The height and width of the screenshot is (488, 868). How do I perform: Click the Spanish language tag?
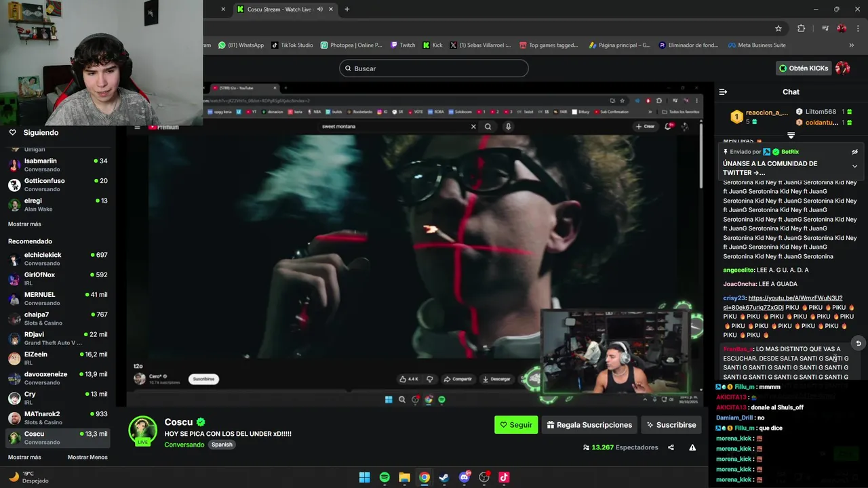click(222, 445)
